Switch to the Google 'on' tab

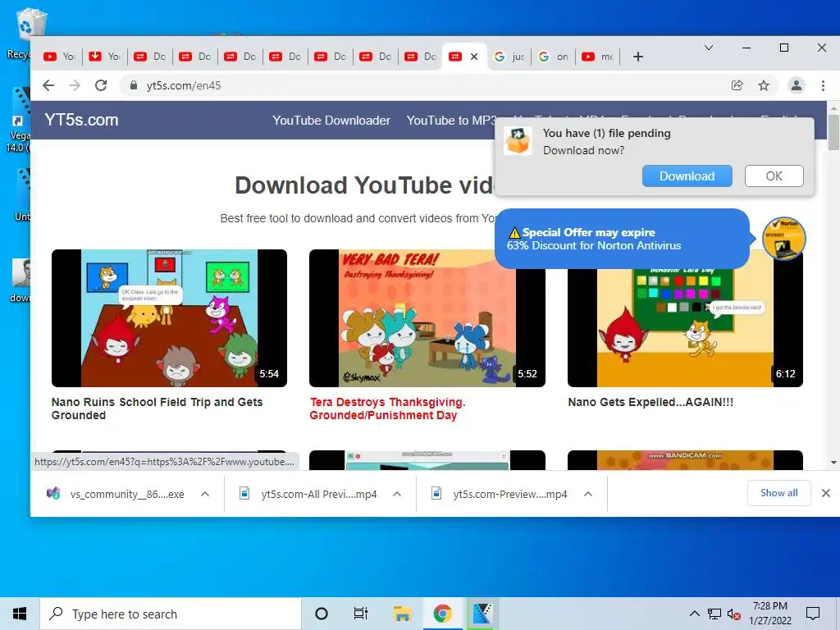click(554, 57)
